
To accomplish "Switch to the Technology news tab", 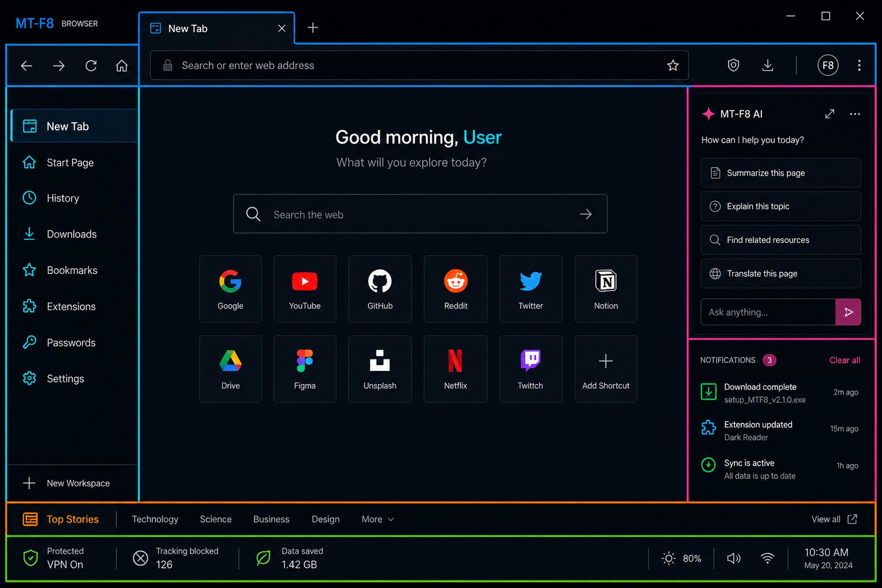I will tap(155, 519).
